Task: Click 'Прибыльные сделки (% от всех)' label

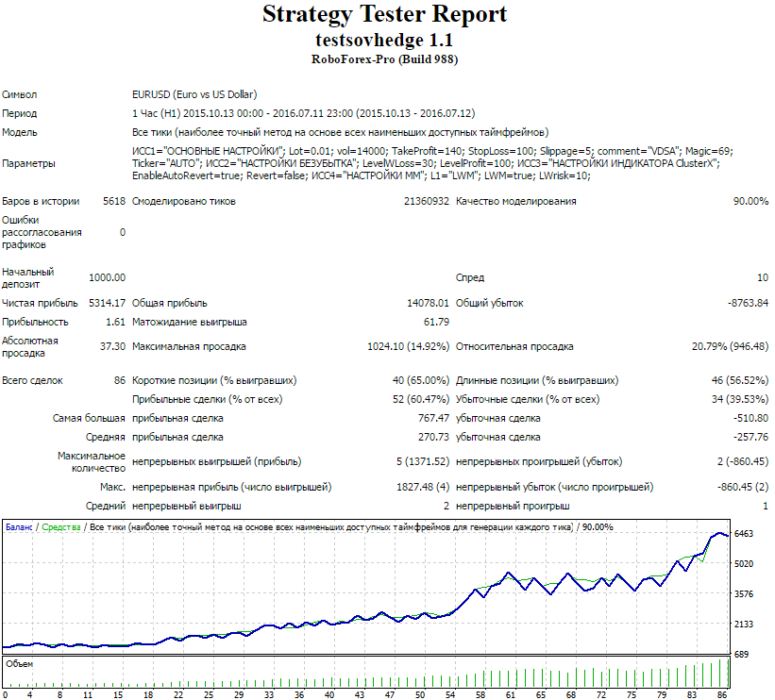Action: 207,399
